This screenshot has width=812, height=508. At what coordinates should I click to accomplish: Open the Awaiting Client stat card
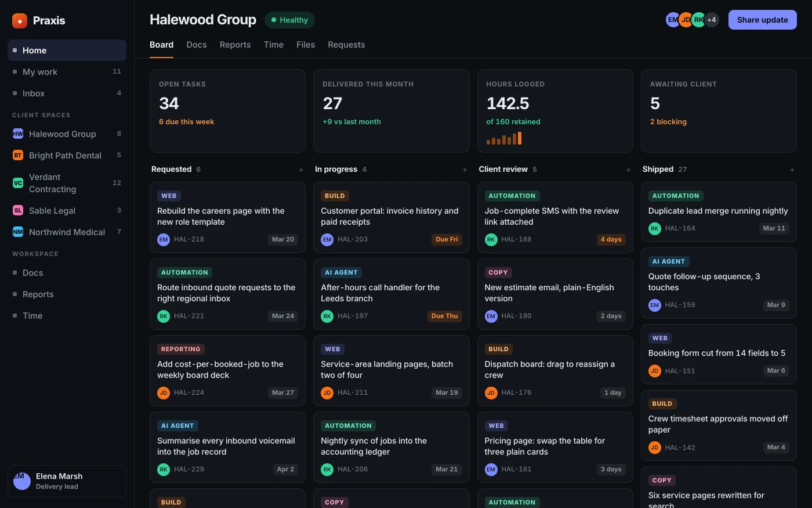(x=719, y=111)
